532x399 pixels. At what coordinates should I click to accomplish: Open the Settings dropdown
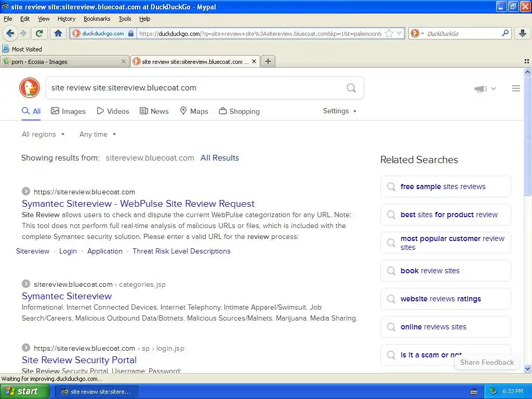pos(340,111)
